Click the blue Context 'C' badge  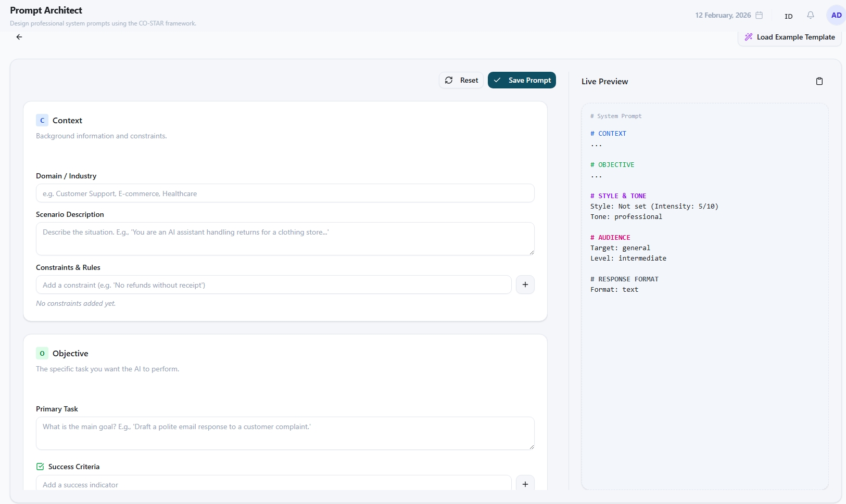click(42, 121)
